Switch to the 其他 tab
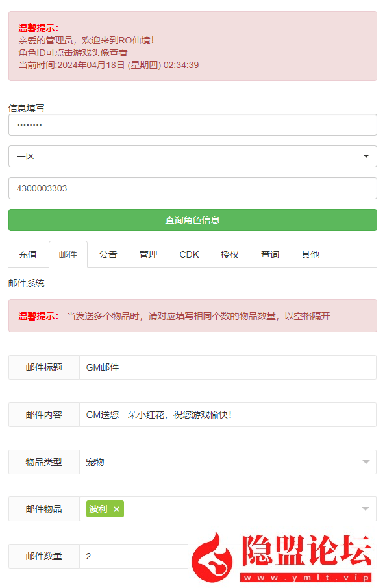The image size is (385, 588). point(310,254)
